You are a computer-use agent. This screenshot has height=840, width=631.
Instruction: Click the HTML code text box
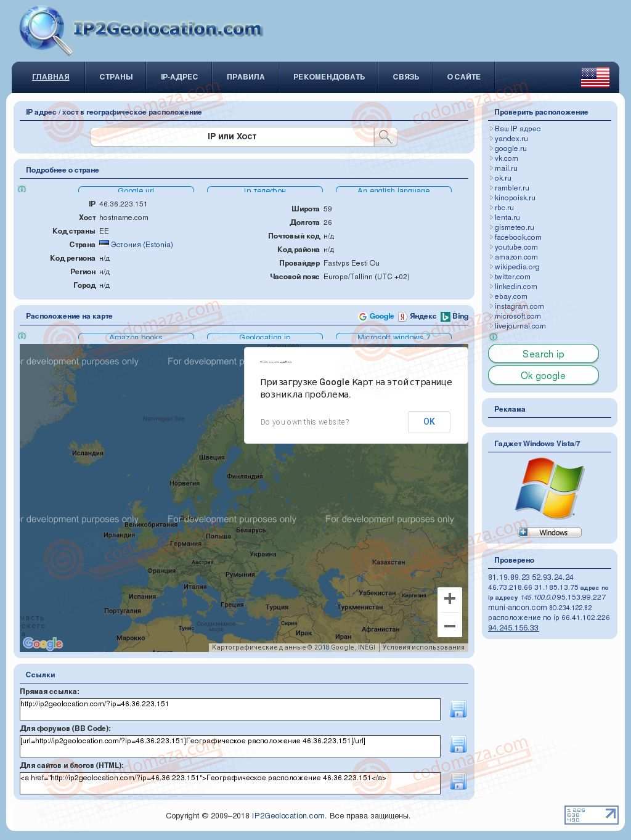click(230, 783)
